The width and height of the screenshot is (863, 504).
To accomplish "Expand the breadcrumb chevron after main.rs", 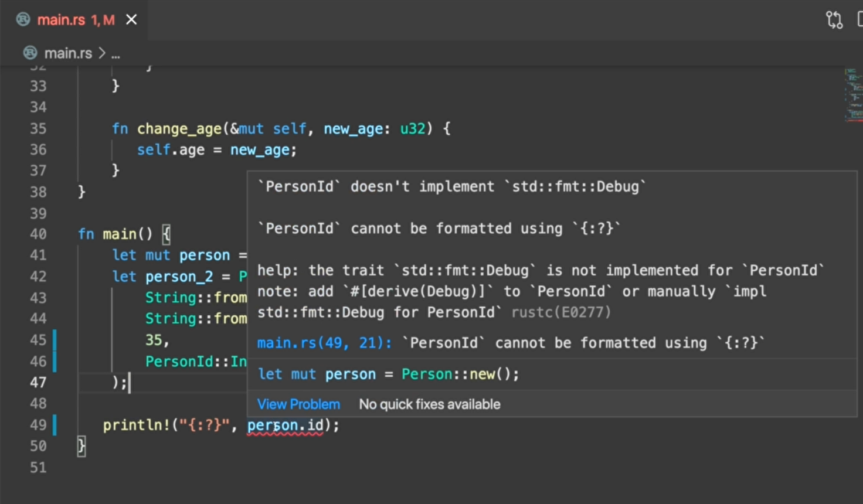I will (102, 53).
